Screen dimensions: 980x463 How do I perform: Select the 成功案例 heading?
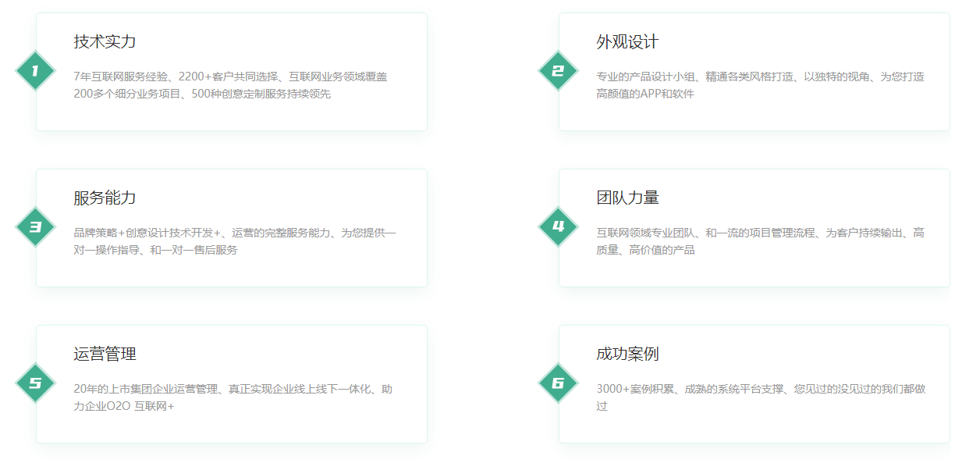627,354
